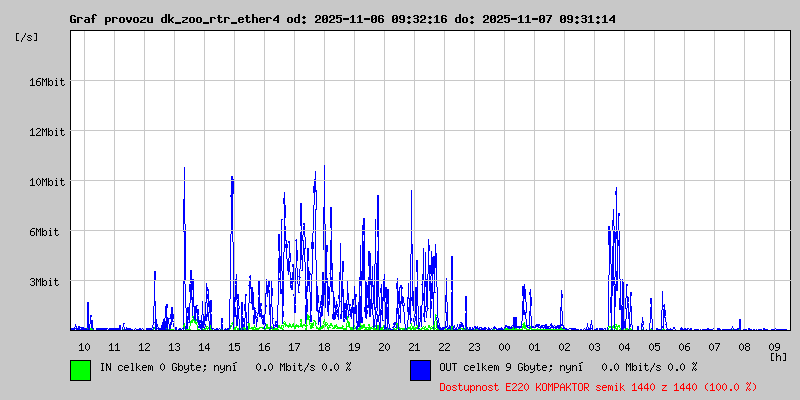800x400 pixels.
Task: Click the hour 18 timeline label
Action: point(324,346)
